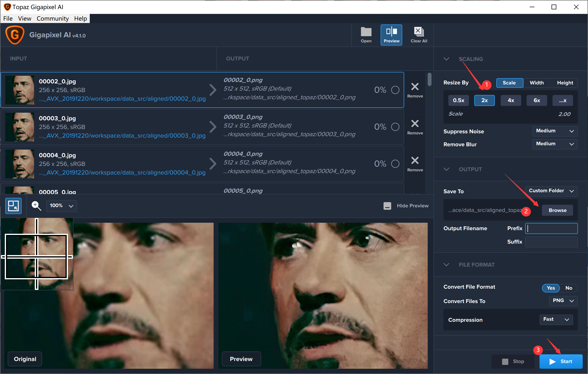
Task: Click the output path ...ace/data_src/aligned_topaz
Action: [485, 210]
